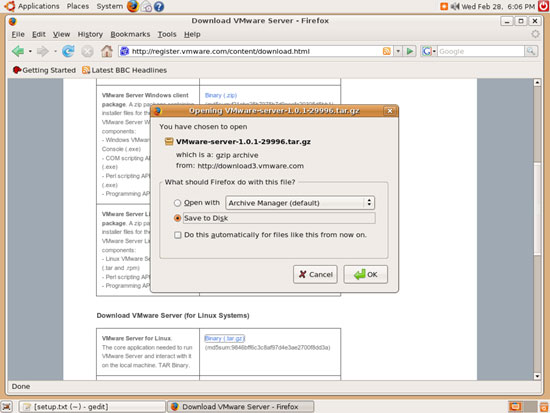
Task: Click the page scrollbar down arrow
Action: point(537,376)
